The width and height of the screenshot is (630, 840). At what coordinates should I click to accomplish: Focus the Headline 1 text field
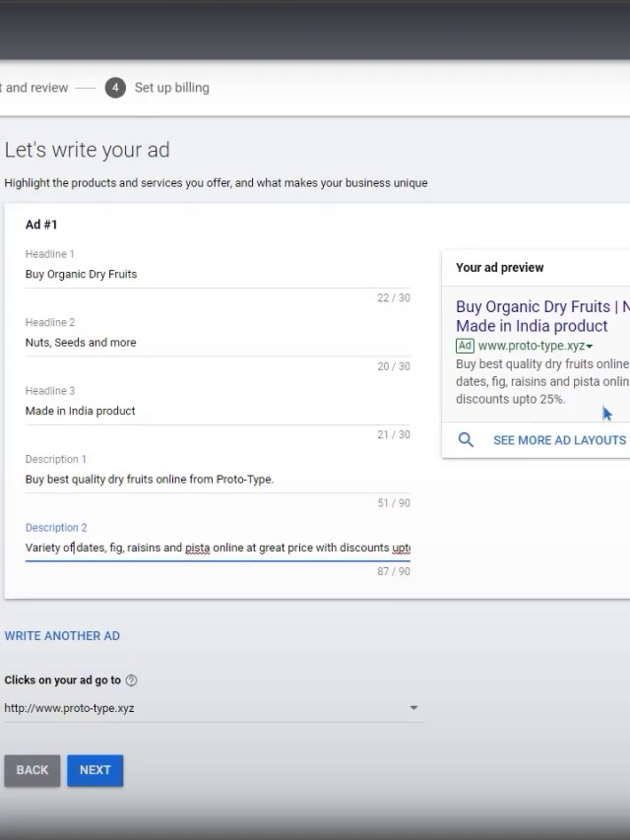(x=217, y=275)
